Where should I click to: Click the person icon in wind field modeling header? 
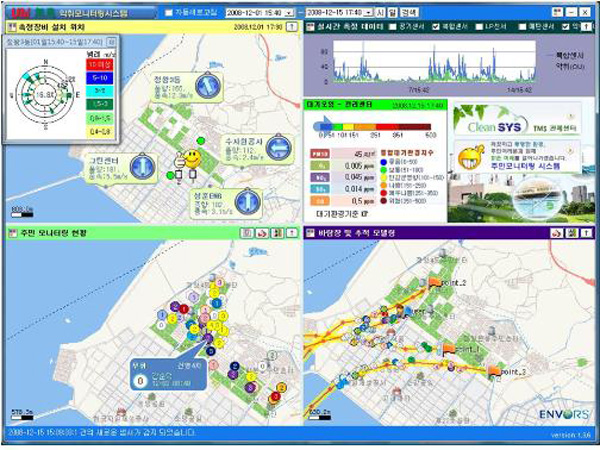[x=572, y=233]
